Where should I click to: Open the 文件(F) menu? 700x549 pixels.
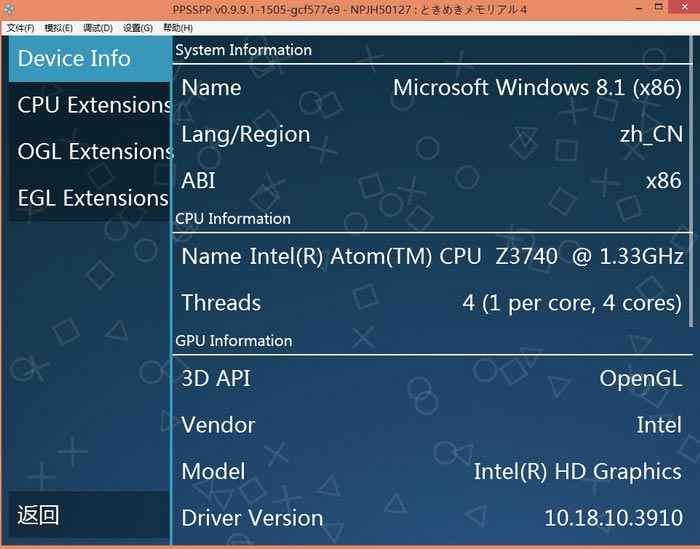pos(20,28)
